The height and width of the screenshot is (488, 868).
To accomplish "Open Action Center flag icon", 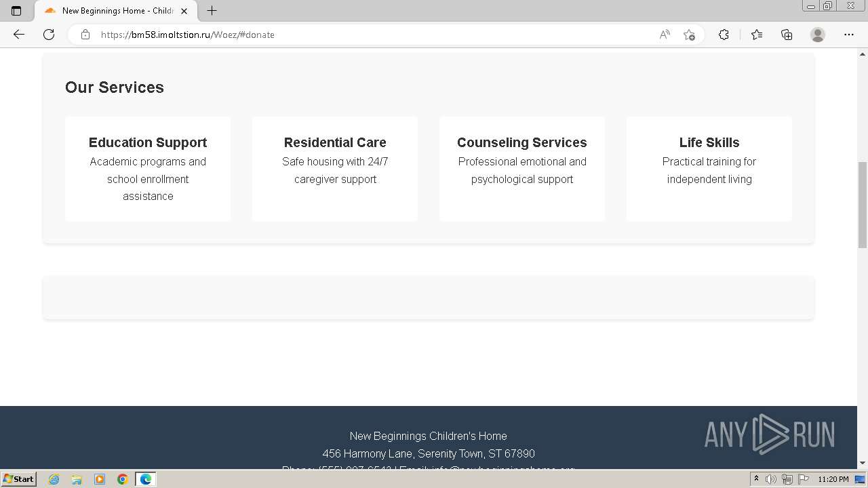I will pyautogui.click(x=804, y=479).
